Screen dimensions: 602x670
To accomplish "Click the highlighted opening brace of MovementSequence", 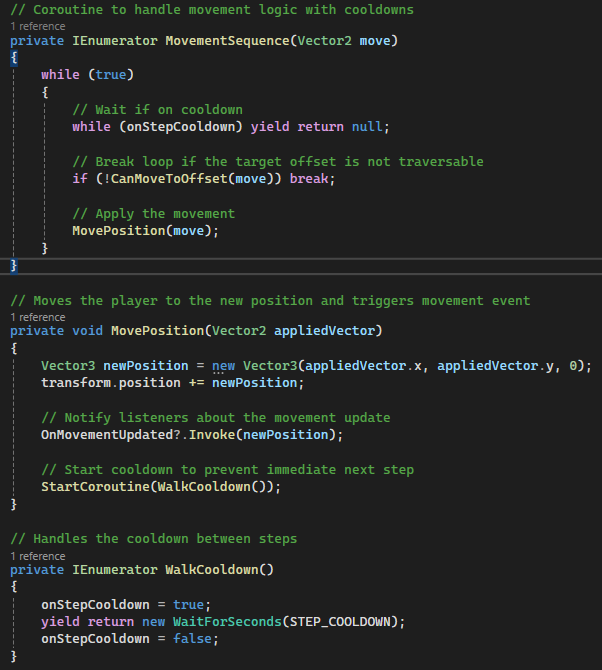I will coord(14,57).
